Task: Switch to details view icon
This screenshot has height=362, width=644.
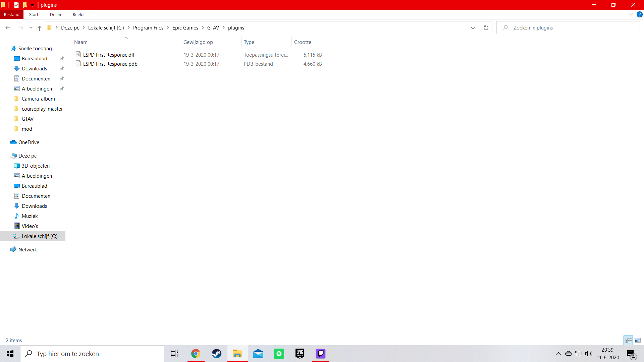Action: [x=628, y=340]
